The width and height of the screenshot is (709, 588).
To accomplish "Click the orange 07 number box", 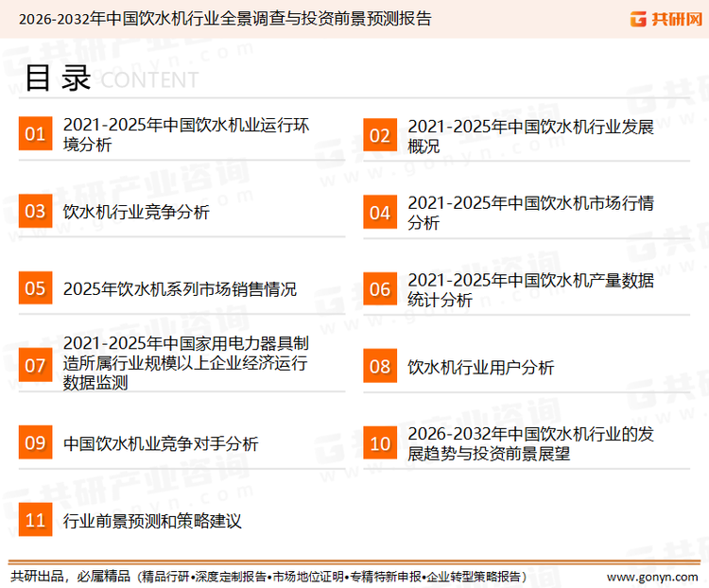I will [35, 365].
